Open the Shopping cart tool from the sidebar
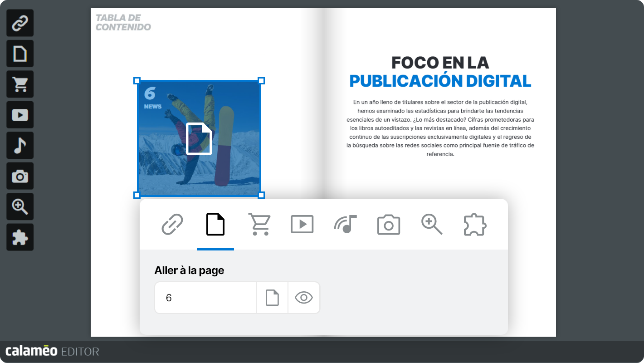644x363 pixels. [20, 84]
